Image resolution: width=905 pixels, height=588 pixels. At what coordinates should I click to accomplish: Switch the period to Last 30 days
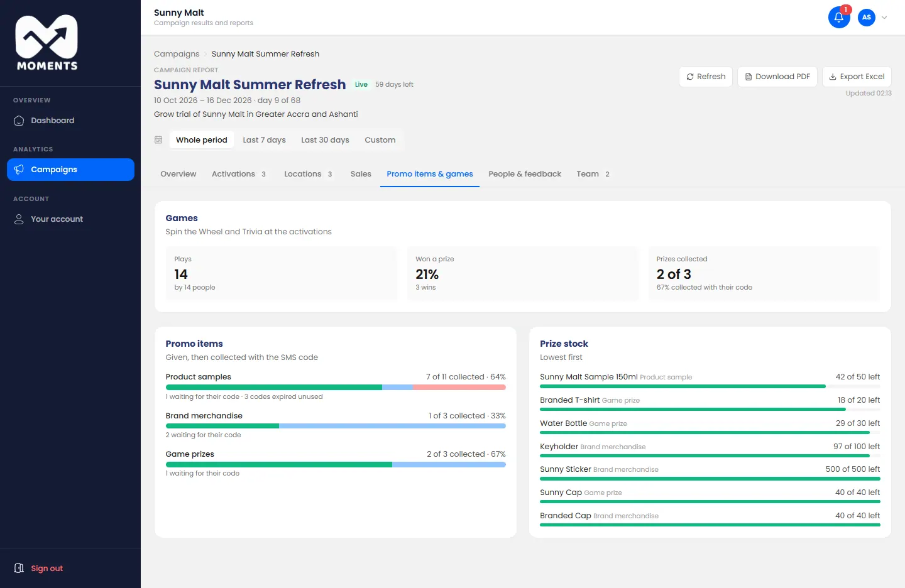coord(325,140)
